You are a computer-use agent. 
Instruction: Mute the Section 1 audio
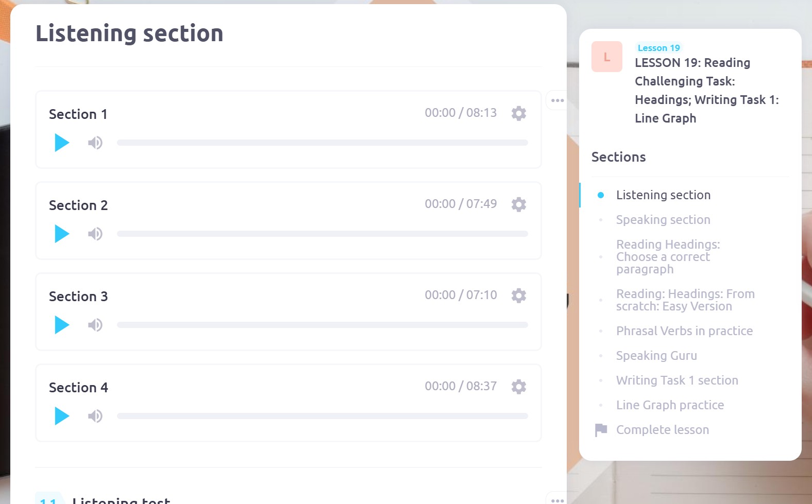point(95,143)
